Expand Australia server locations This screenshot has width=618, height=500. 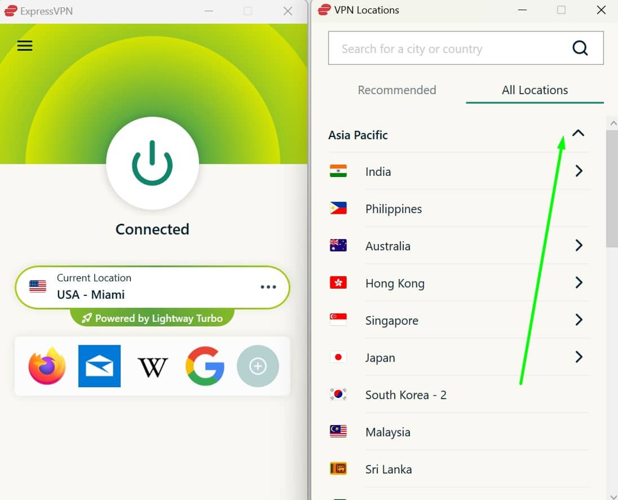point(579,245)
